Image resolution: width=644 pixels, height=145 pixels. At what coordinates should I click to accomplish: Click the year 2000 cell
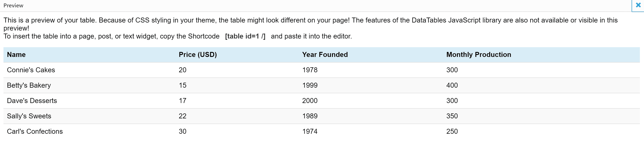pyautogui.click(x=310, y=101)
